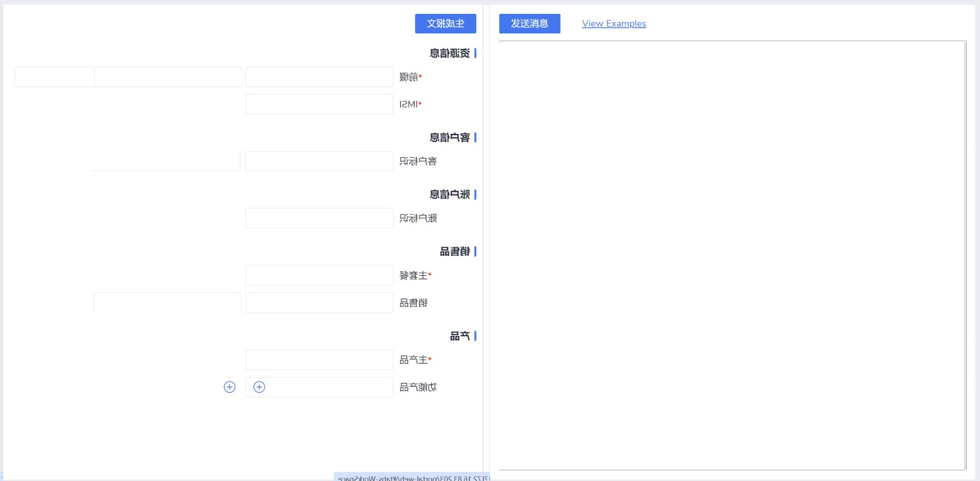Click the second 销售品 input box
This screenshot has width=980, height=481.
coord(167,303)
